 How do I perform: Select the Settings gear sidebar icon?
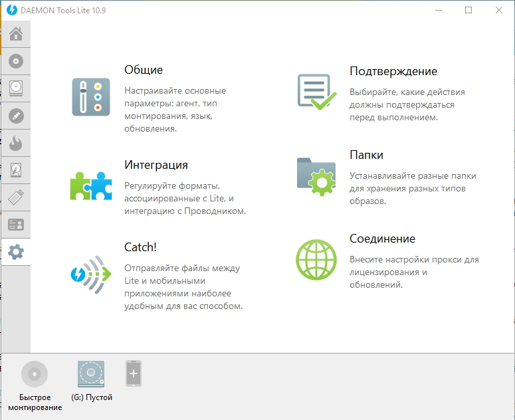coord(16,252)
